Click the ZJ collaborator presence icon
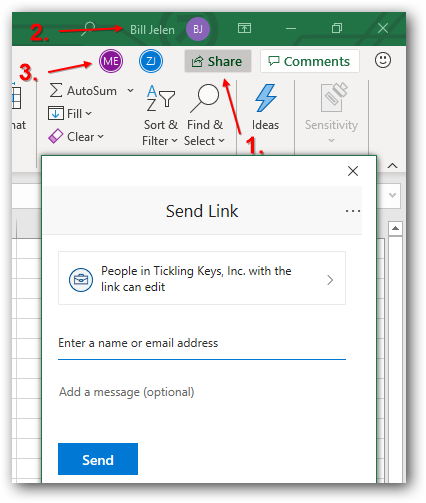 (x=151, y=61)
